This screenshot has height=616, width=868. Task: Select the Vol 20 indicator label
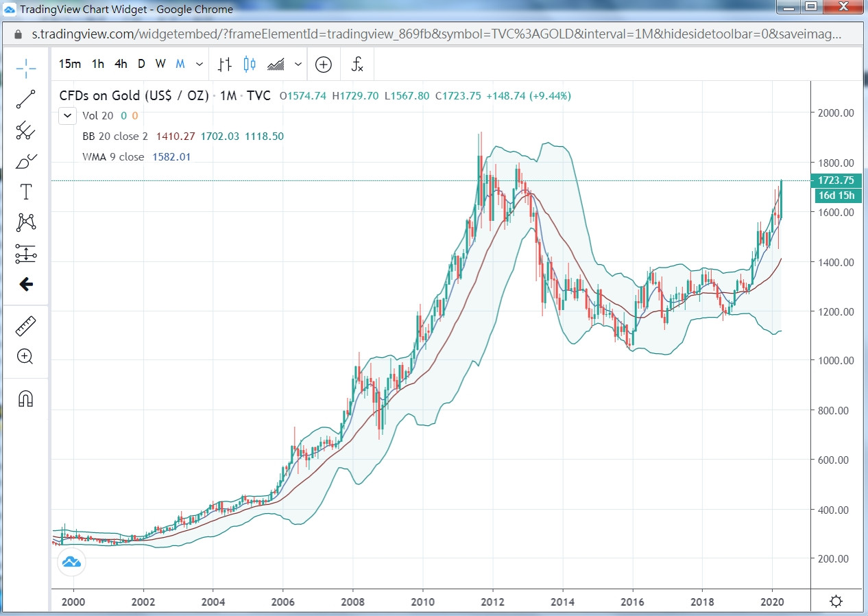97,116
